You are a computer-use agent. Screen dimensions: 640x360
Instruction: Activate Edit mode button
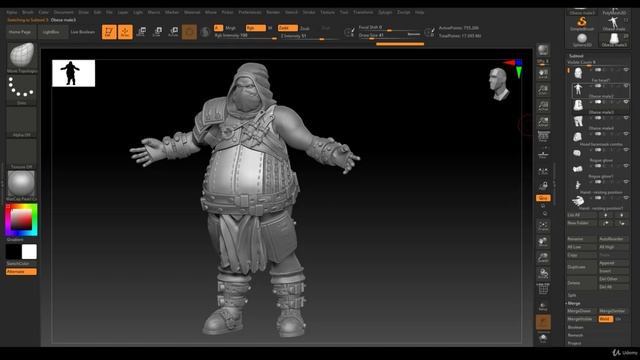click(x=109, y=32)
